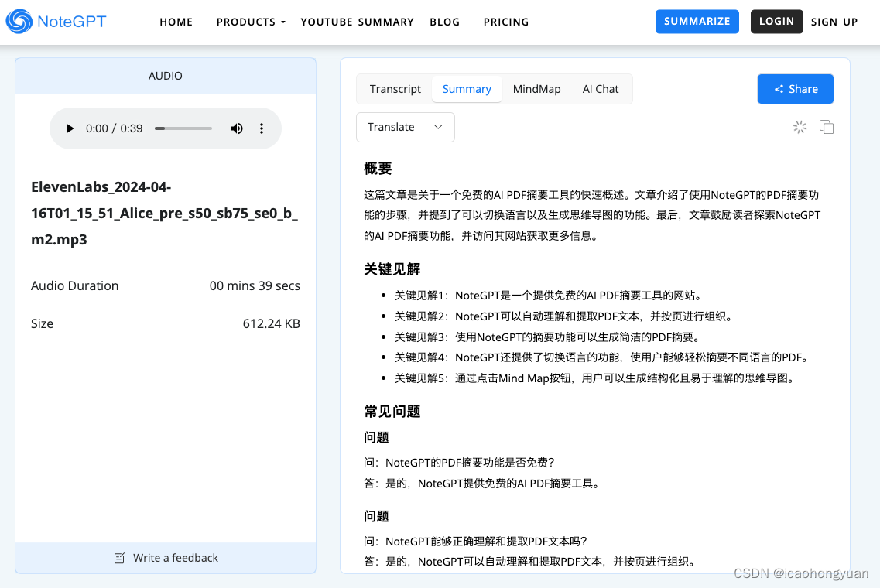Copy the summary with copy icon
Viewport: 880px width, 588px height.
826,127
